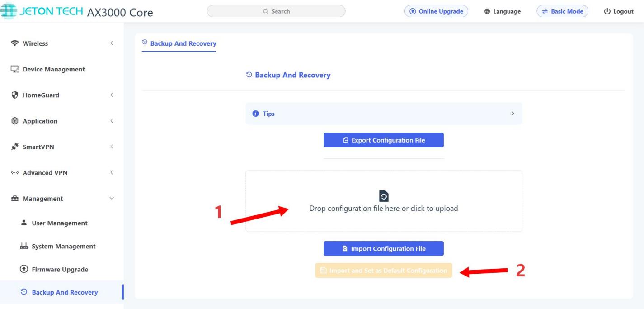This screenshot has height=309, width=644.
Task: Click the magnifier icon in search bar
Action: [x=266, y=11]
